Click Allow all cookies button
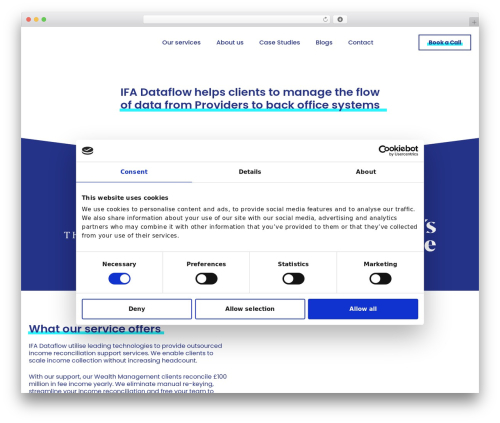Image resolution: width=500 pixels, height=423 pixels. [x=363, y=309]
